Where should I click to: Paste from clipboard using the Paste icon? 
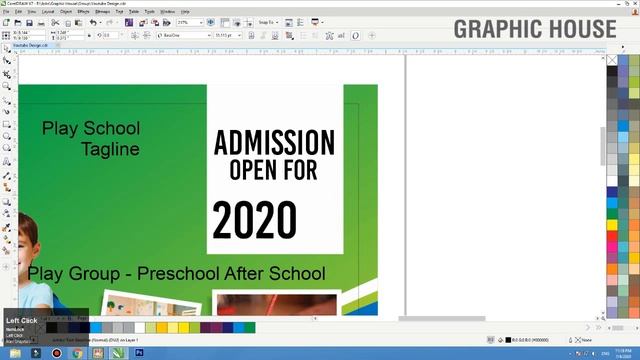[x=78, y=23]
